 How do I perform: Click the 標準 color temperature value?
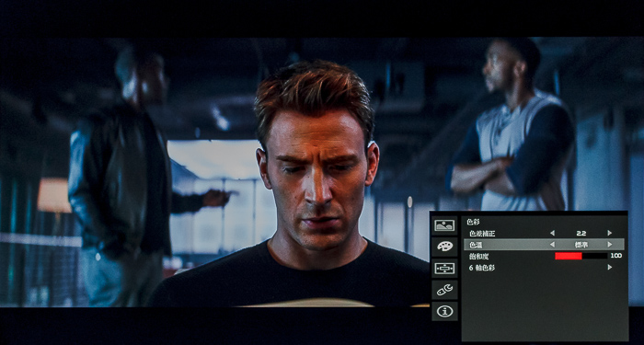581,245
